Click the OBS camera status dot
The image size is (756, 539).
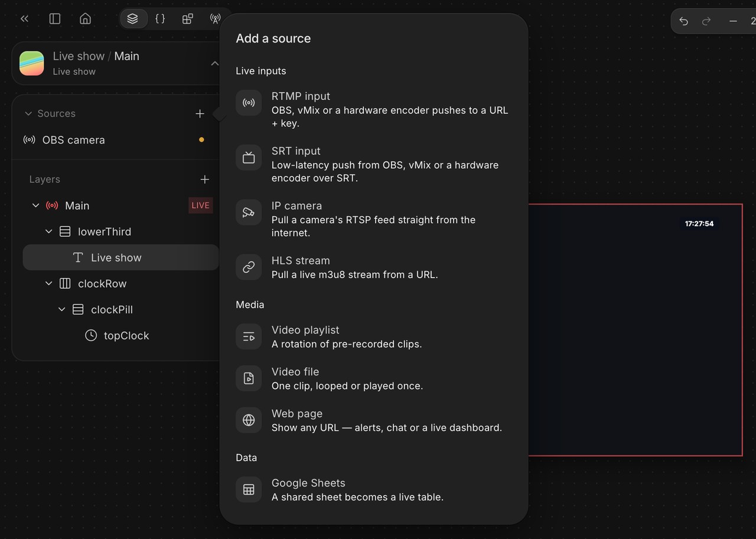201,140
